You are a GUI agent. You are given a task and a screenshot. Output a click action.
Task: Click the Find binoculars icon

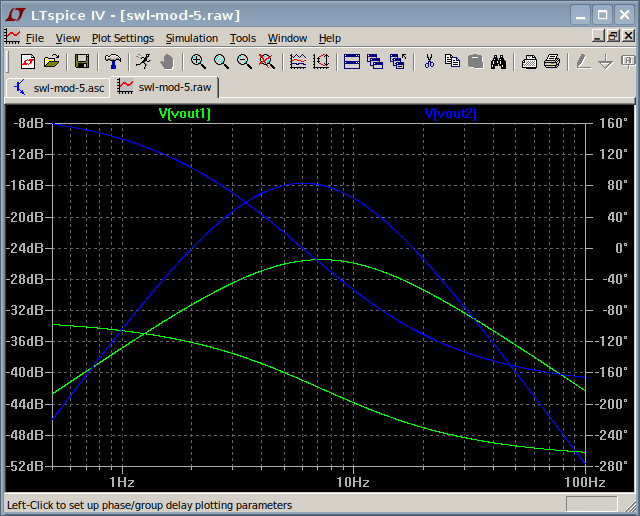[x=498, y=61]
